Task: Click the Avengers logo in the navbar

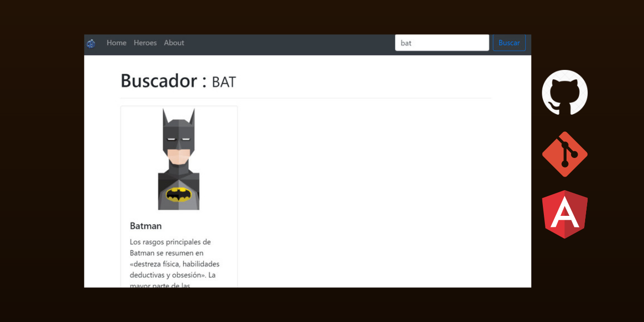Action: point(91,43)
